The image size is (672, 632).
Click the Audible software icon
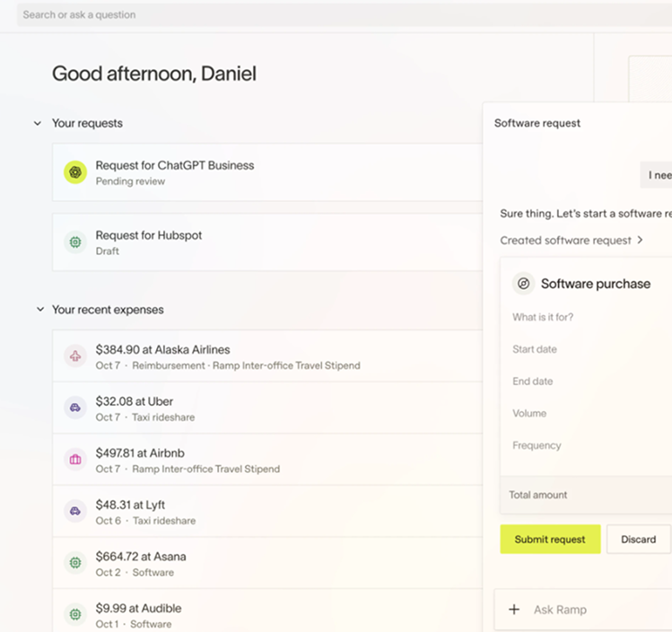click(75, 615)
